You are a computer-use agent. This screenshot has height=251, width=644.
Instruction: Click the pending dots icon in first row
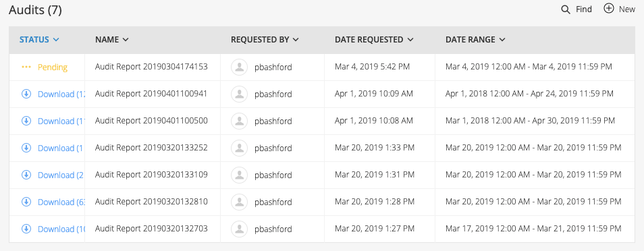pos(26,67)
